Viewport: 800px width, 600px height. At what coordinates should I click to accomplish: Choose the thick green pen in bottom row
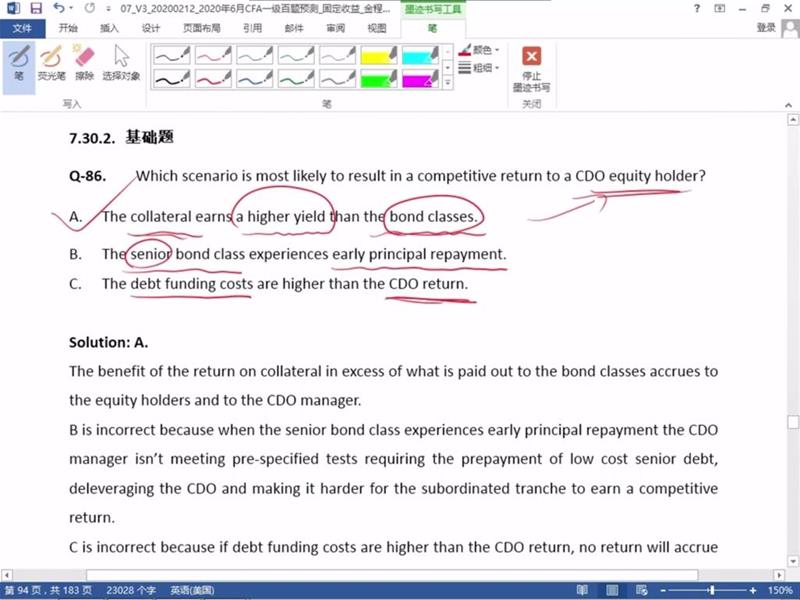[x=296, y=79]
